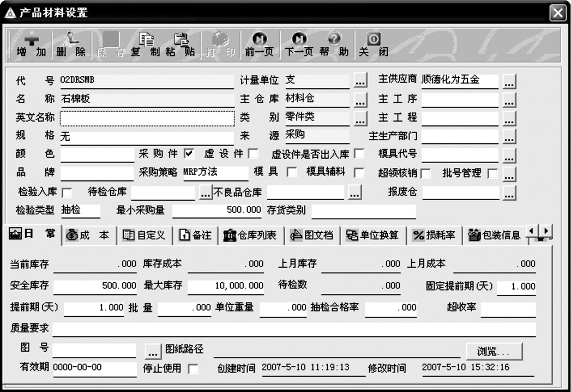The image size is (571, 392).
Task: Open the 主生产部门 lookup button
Action: pos(509,137)
